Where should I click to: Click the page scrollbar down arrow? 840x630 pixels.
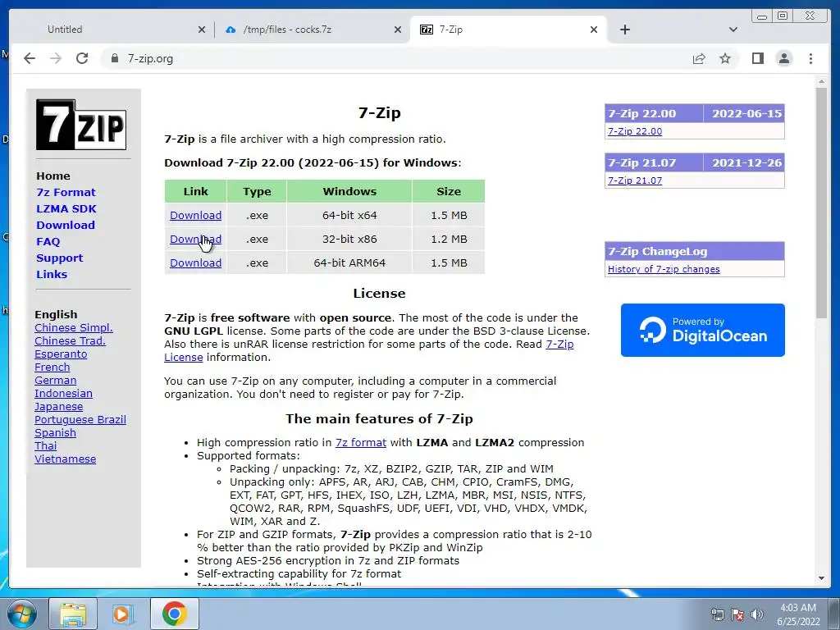[822, 578]
